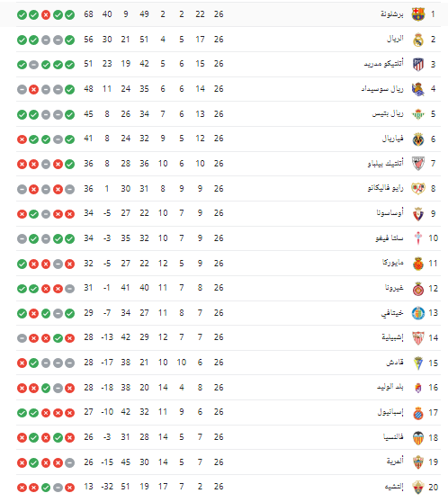Click the Barcelona club crest in row 1
Screen dimensions: 448x502
418,14
